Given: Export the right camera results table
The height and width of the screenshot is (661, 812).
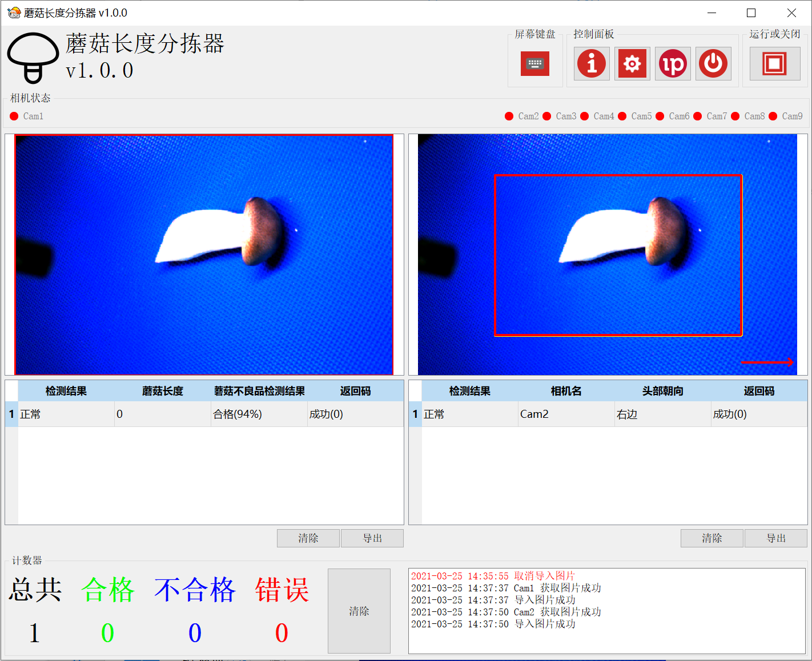Looking at the screenshot, I should (775, 538).
